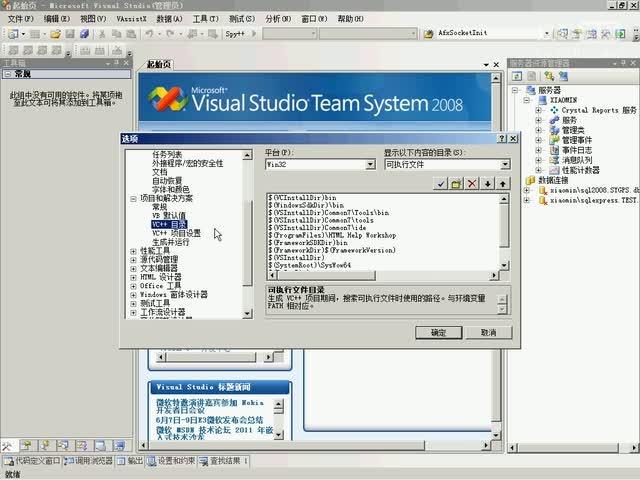640x480 pixels.
Task: Move directory entry up with arrow icon
Action: pos(503,184)
